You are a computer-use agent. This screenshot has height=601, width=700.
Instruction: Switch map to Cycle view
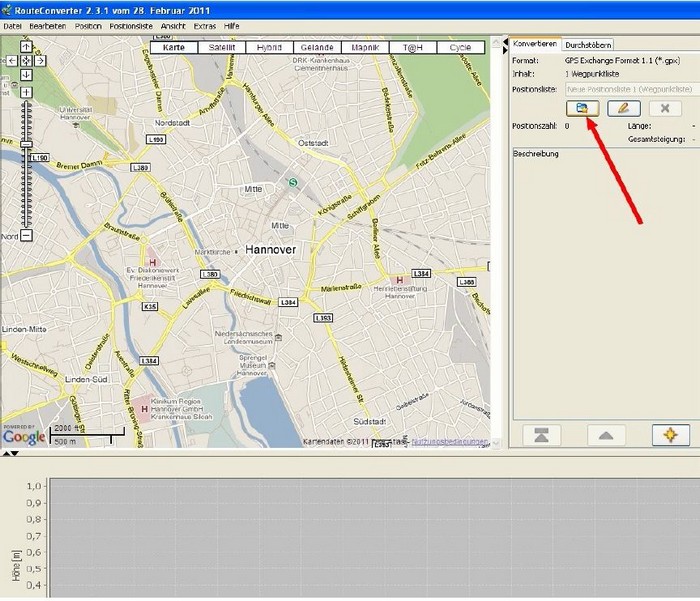[x=460, y=47]
